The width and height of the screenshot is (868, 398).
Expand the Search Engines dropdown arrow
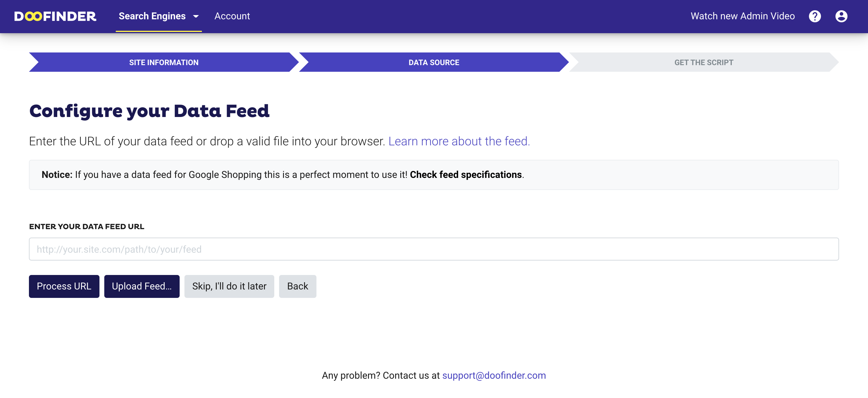tap(196, 16)
